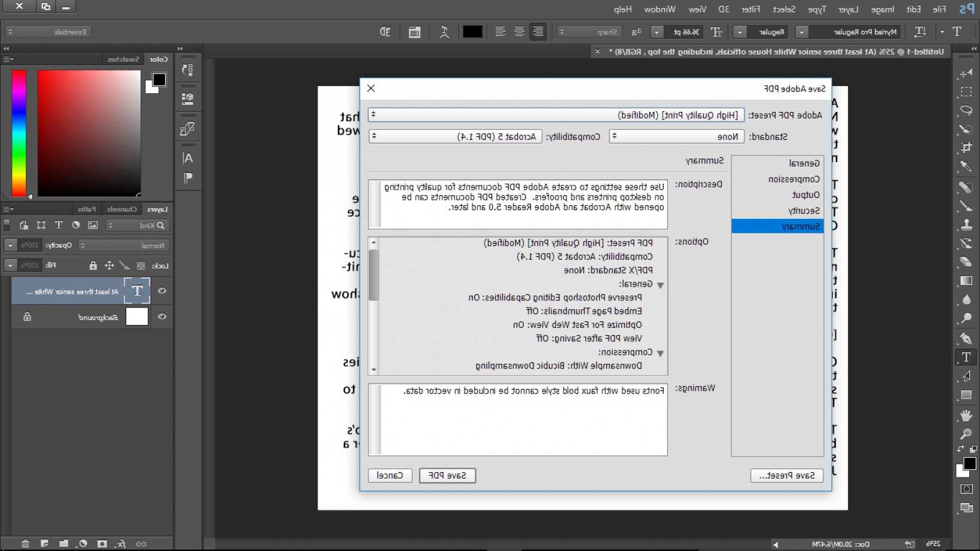Select the Brush tool
Image resolution: width=980 pixels, height=551 pixels.
pos(966,206)
